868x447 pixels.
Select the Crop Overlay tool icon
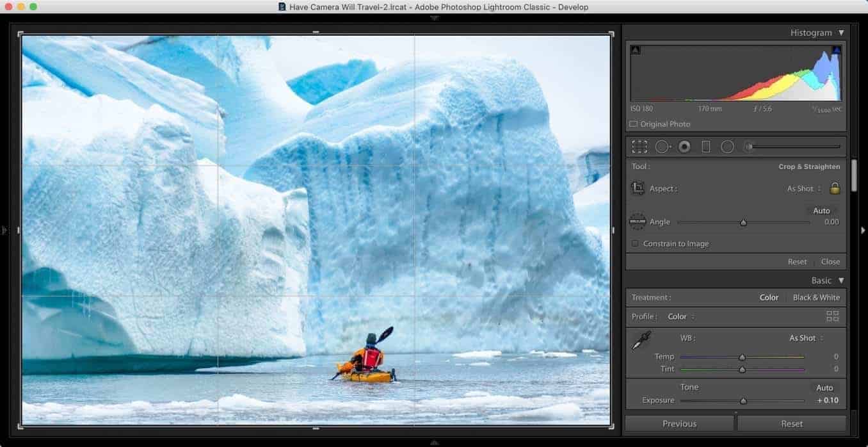click(639, 147)
